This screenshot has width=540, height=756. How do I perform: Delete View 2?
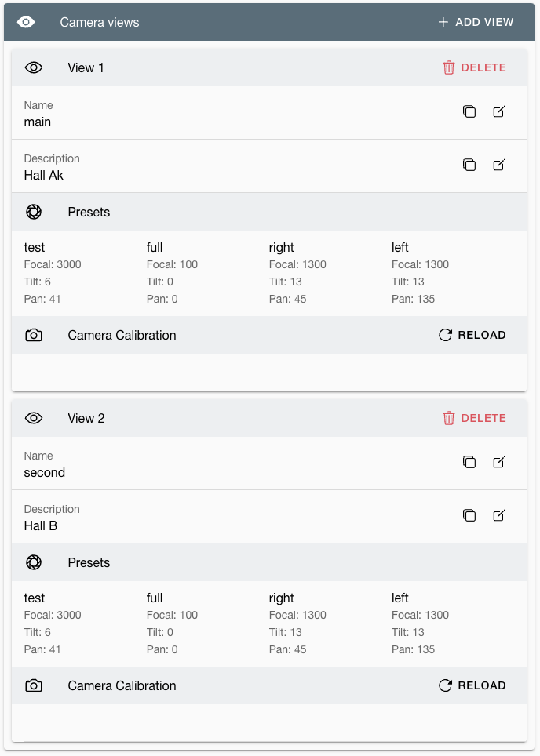[x=474, y=418]
